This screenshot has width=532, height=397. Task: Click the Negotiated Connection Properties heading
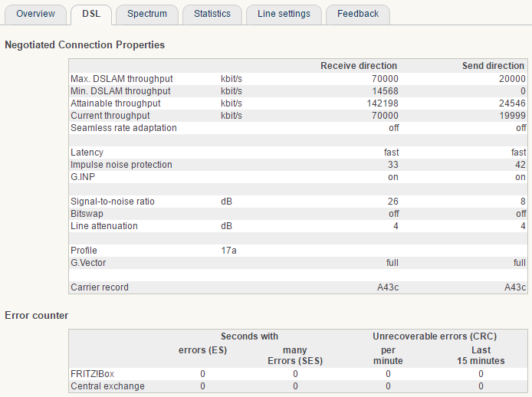[x=84, y=45]
